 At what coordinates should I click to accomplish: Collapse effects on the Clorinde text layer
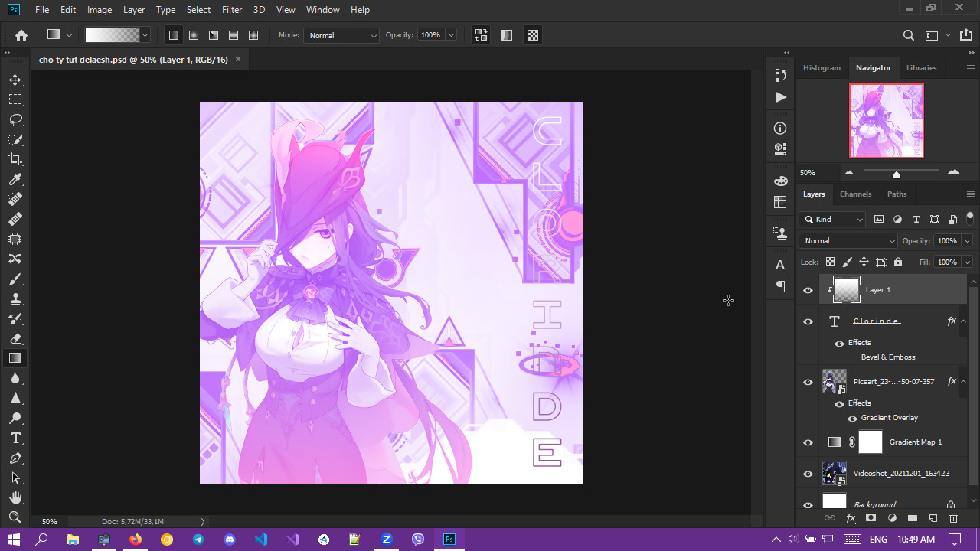pos(963,321)
